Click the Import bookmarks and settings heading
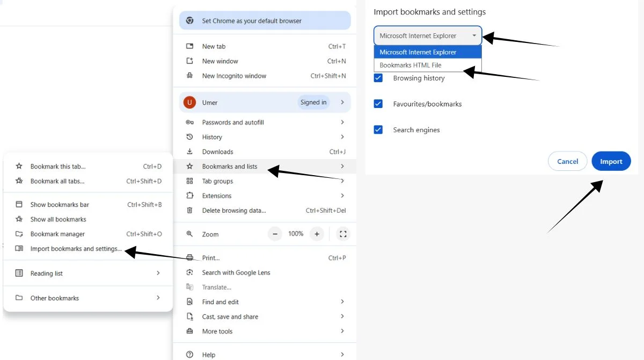This screenshot has width=644, height=360. pyautogui.click(x=429, y=12)
